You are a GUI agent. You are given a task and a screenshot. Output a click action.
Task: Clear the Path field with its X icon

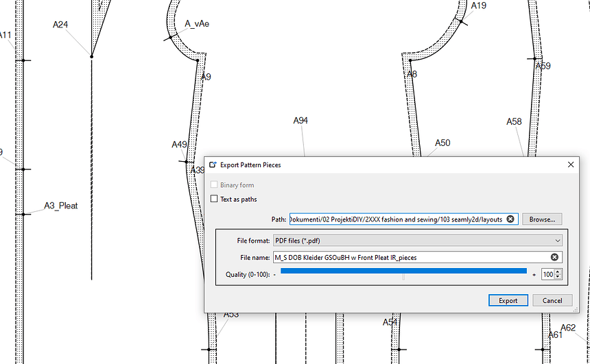[510, 219]
